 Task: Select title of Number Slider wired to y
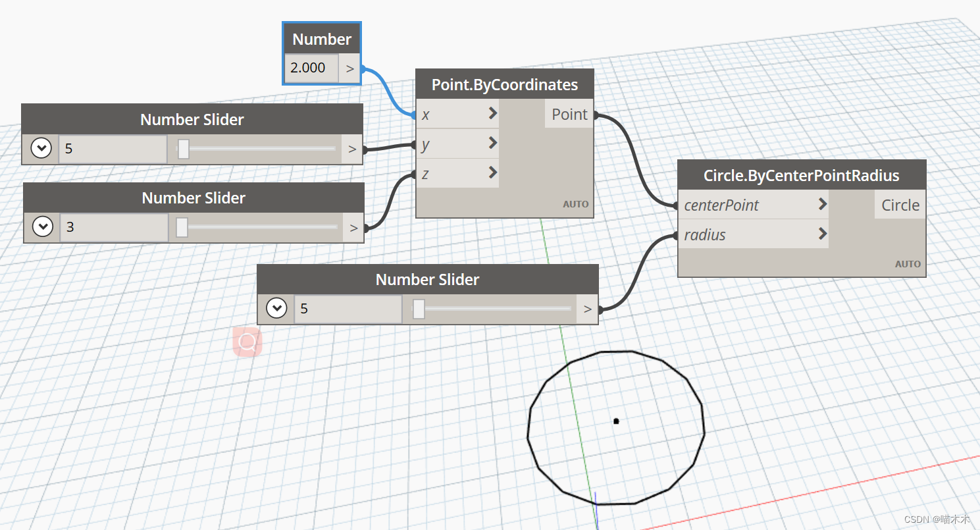click(x=192, y=119)
